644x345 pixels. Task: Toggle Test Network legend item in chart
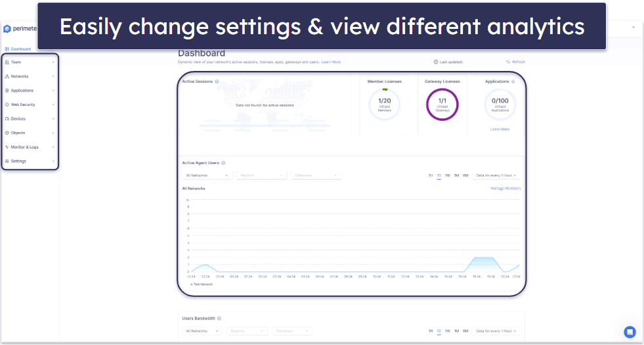pos(202,284)
